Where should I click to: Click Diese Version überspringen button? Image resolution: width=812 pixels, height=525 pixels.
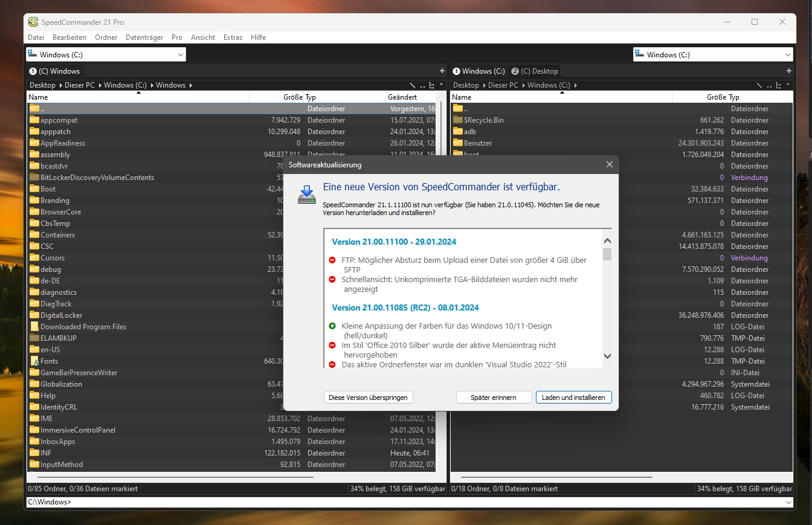369,398
